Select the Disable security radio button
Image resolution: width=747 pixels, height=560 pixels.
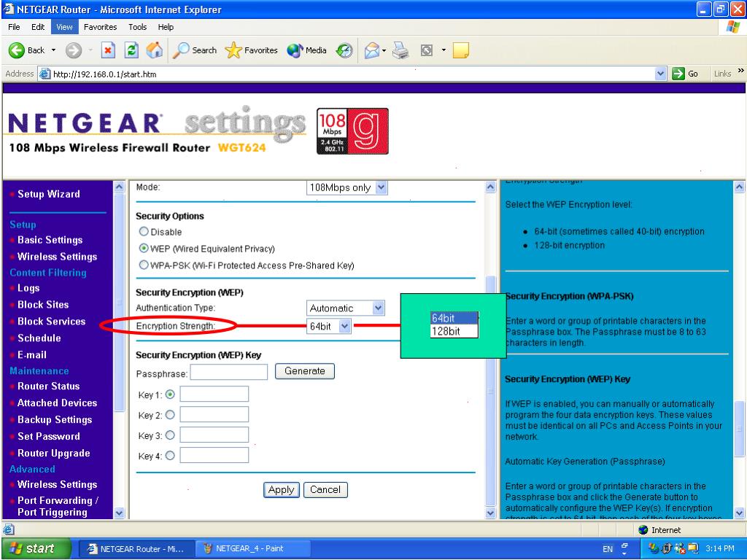tap(144, 231)
